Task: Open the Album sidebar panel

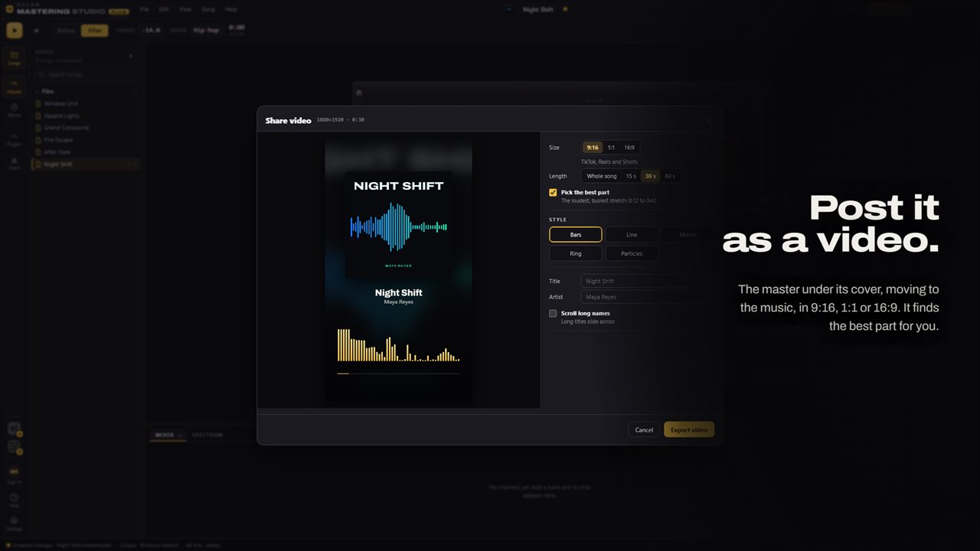Action: point(14,110)
